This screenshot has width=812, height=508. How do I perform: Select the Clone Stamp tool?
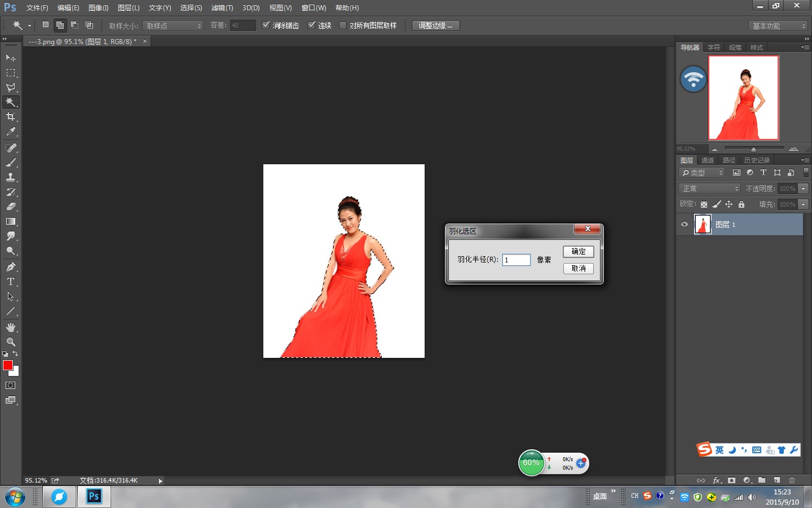[x=11, y=177]
